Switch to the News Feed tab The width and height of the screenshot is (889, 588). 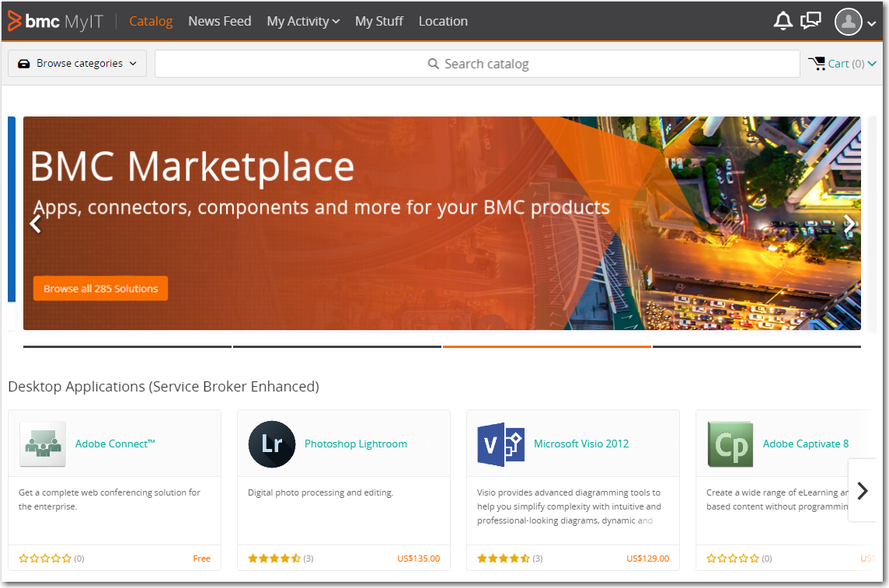pos(219,21)
